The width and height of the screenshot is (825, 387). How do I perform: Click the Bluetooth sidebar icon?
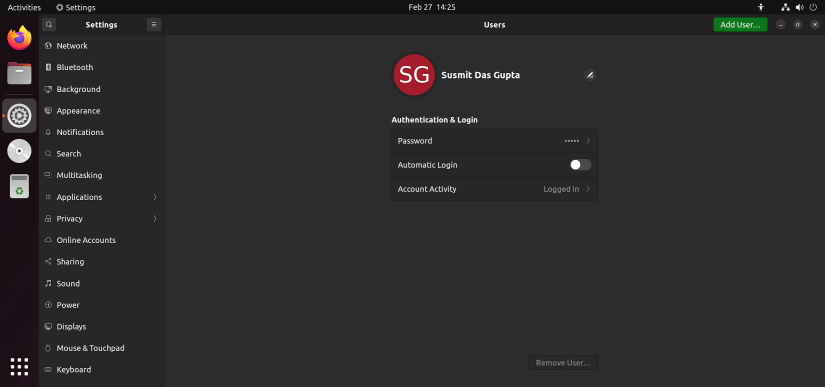(x=48, y=67)
